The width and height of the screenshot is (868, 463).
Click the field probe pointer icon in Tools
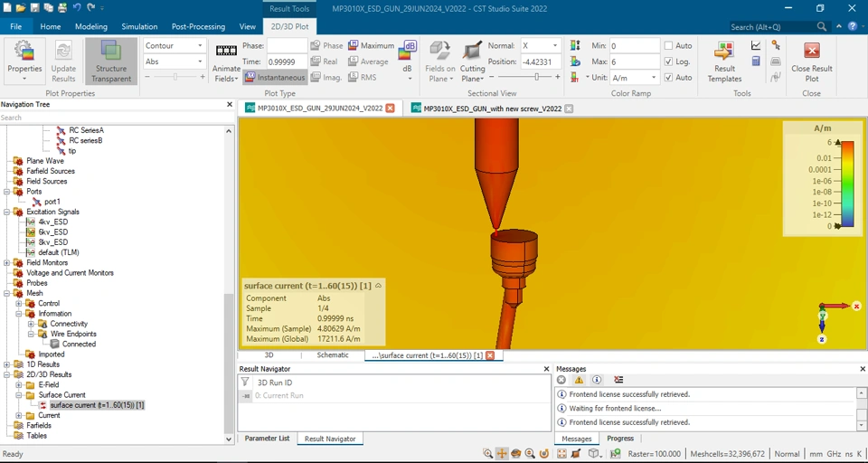point(776,45)
